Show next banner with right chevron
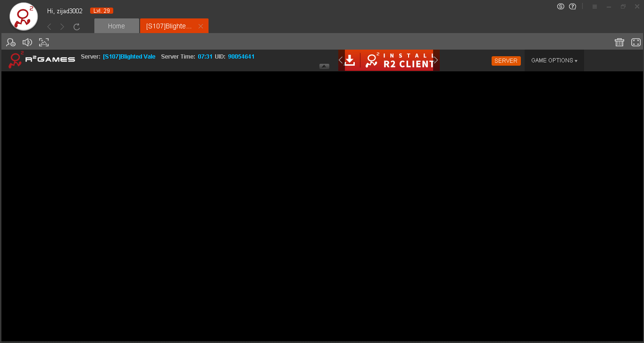Screen dimensions: 644x343 click(x=436, y=60)
